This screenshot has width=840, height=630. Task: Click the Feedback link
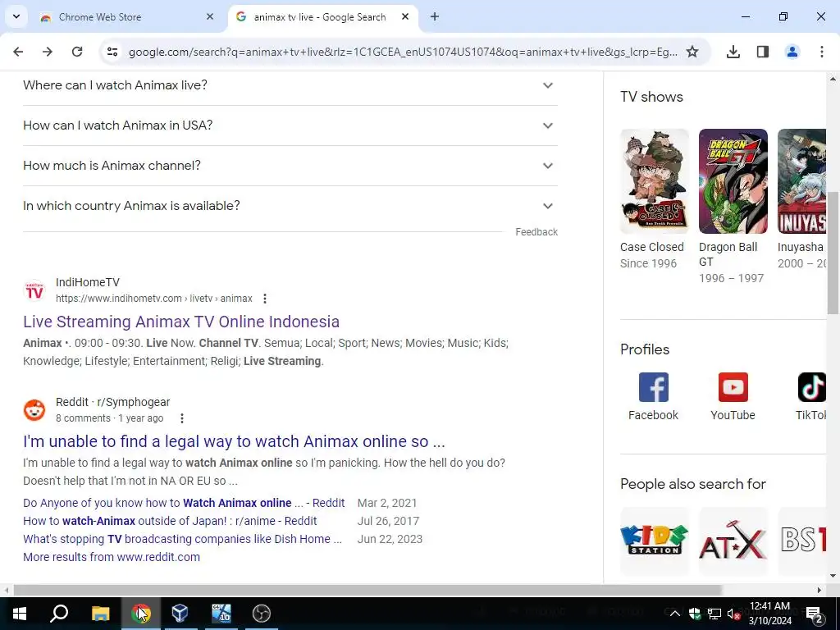[x=536, y=232]
